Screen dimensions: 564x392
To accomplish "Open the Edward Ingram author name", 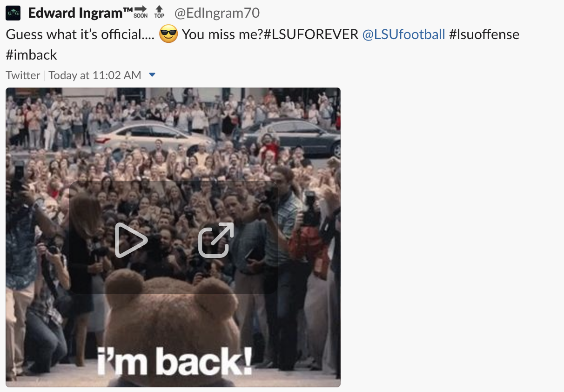I will (x=81, y=13).
